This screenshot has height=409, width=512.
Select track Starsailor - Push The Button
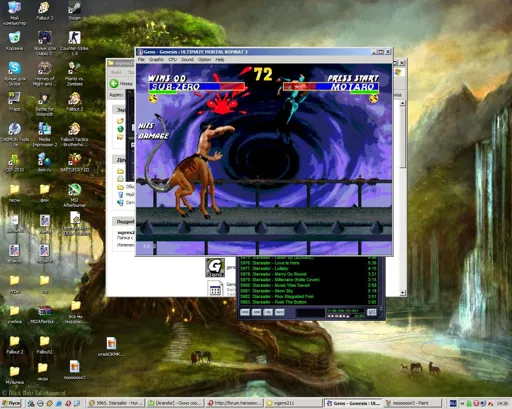click(308, 302)
